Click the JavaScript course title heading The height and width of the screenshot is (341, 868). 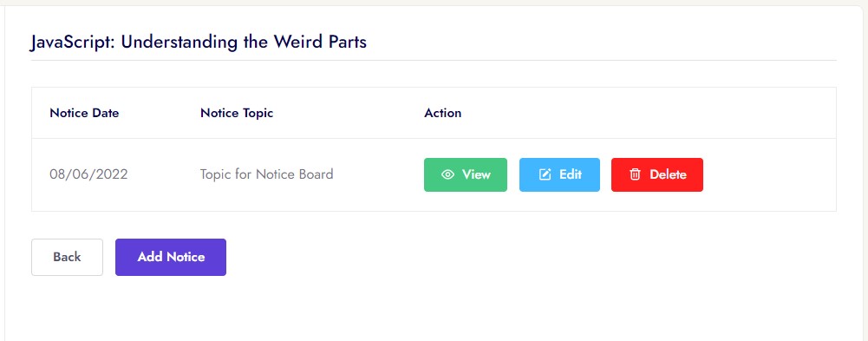[x=199, y=42]
